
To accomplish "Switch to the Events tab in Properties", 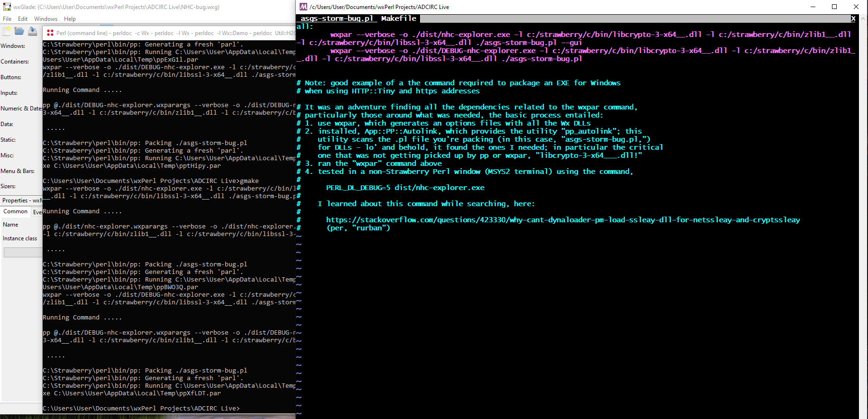I will (x=37, y=212).
